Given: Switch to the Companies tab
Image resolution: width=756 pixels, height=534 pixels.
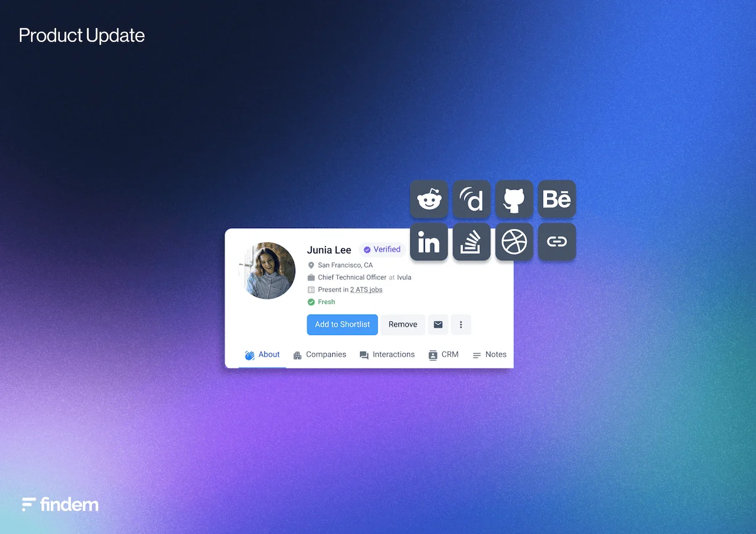Looking at the screenshot, I should click(320, 355).
